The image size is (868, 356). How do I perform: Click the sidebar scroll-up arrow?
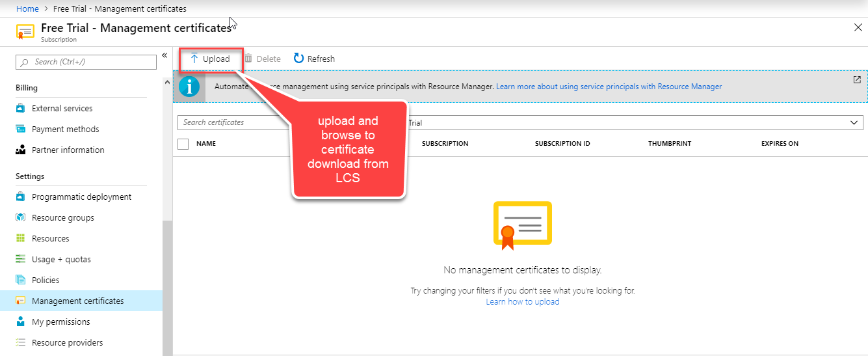[x=167, y=81]
